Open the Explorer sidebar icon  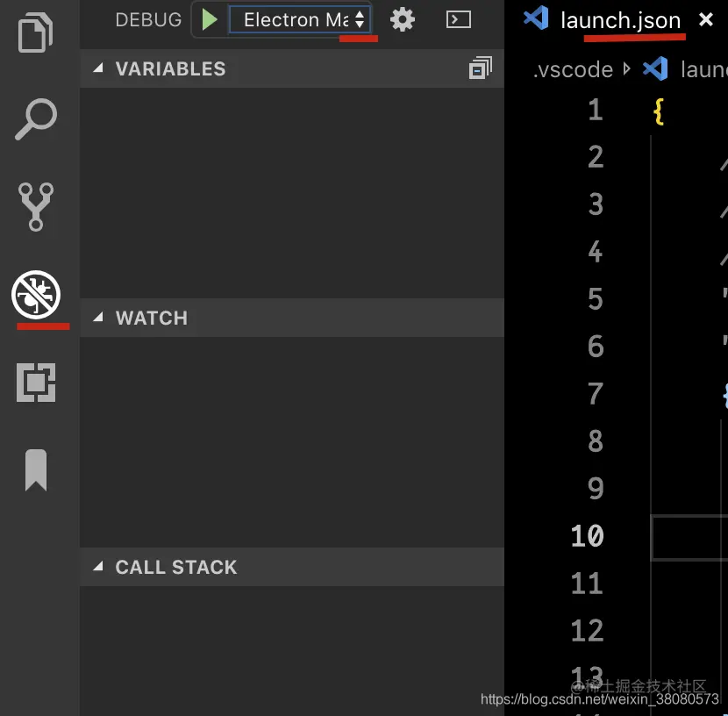click(36, 32)
